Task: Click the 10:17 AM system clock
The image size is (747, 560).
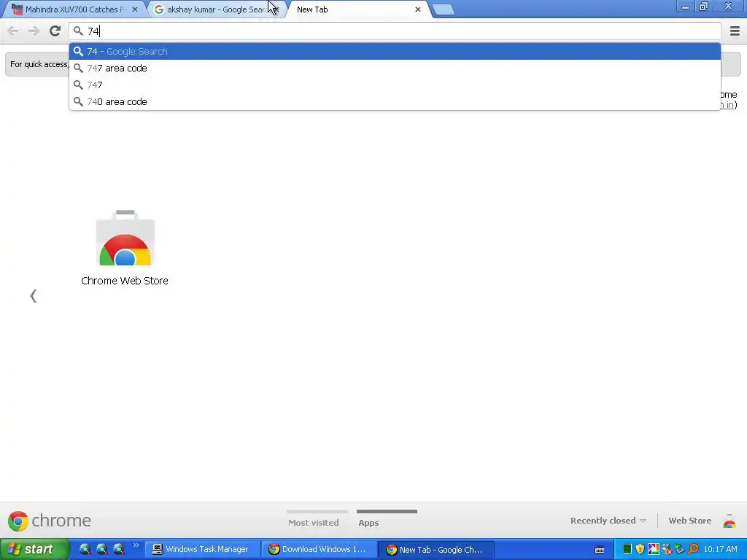Action: point(720,549)
